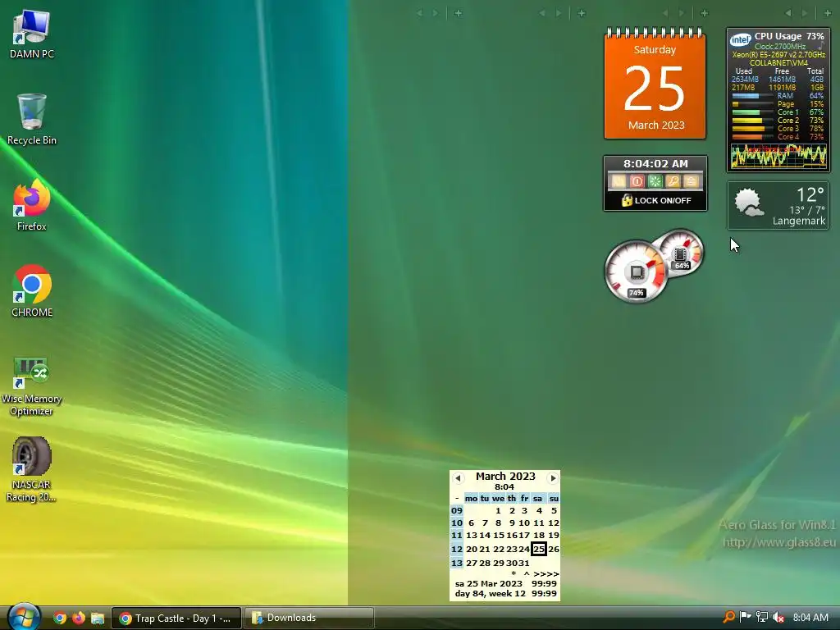Click week number 13 in calendar
This screenshot has width=840, height=630.
pos(456,563)
